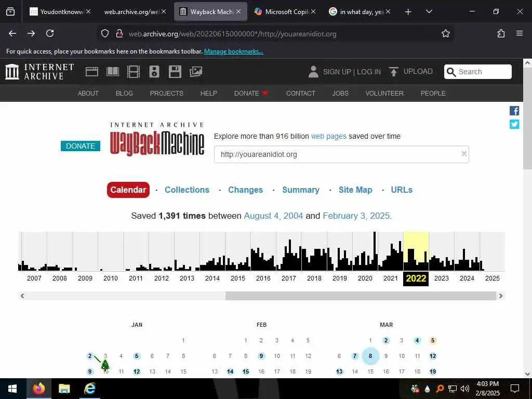Open the Site Map view

[355, 190]
